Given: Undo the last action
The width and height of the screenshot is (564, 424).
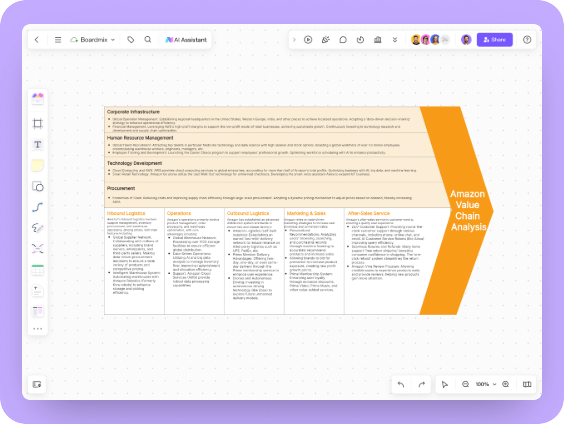Looking at the screenshot, I should (401, 384).
